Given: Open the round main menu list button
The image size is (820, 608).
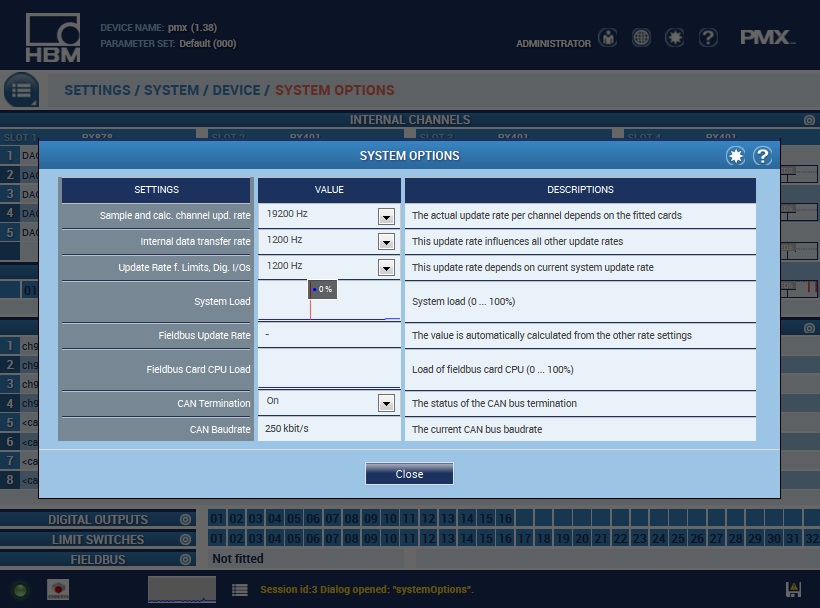Looking at the screenshot, I should 21,90.
